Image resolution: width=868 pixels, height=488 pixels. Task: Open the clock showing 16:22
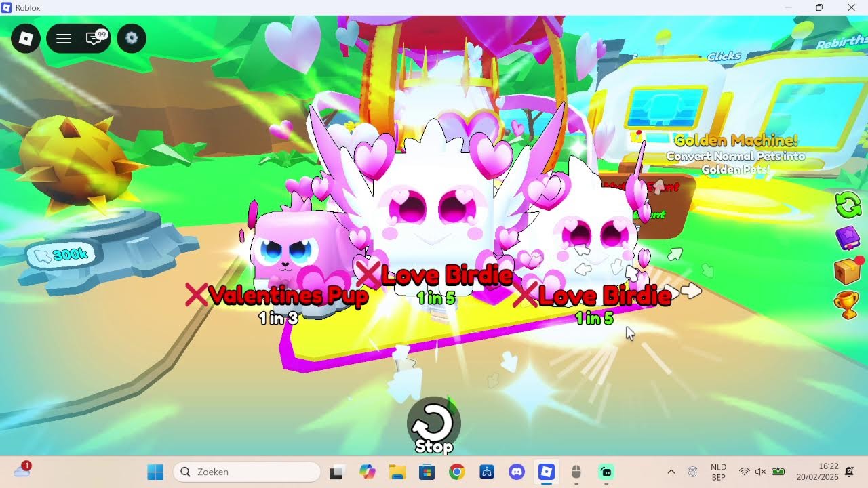817,472
